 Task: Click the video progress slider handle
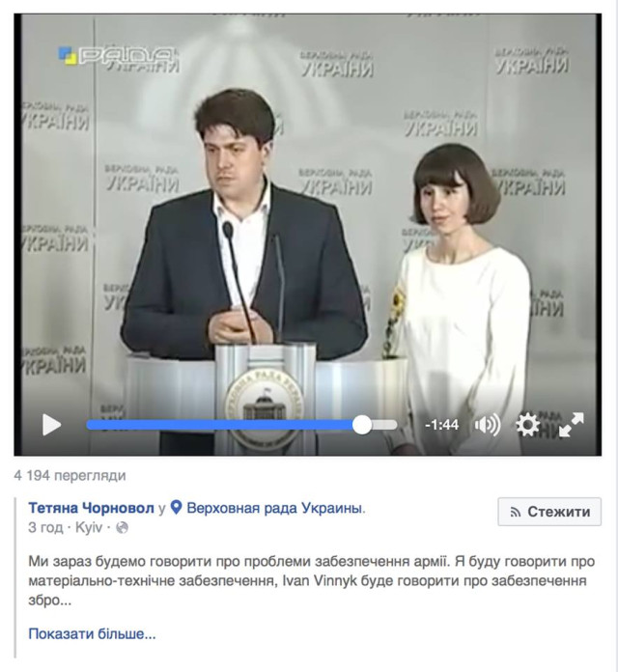[362, 425]
